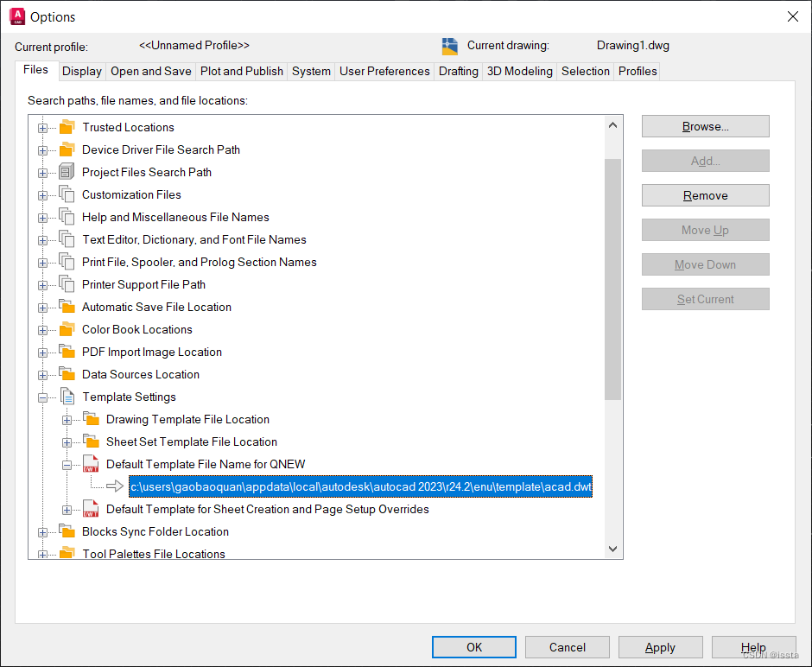Expand the Blocks Sync Folder Location node
Viewport: 812px width, 667px height.
[43, 532]
